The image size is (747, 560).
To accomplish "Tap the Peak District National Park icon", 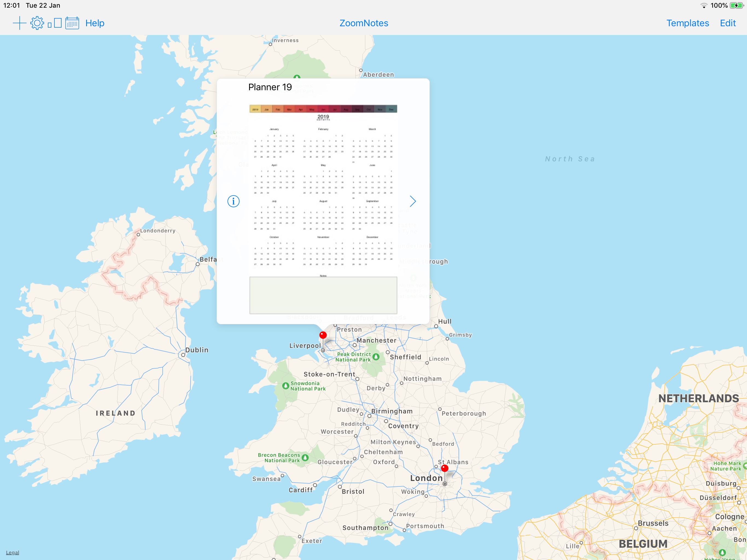I will (x=376, y=357).
